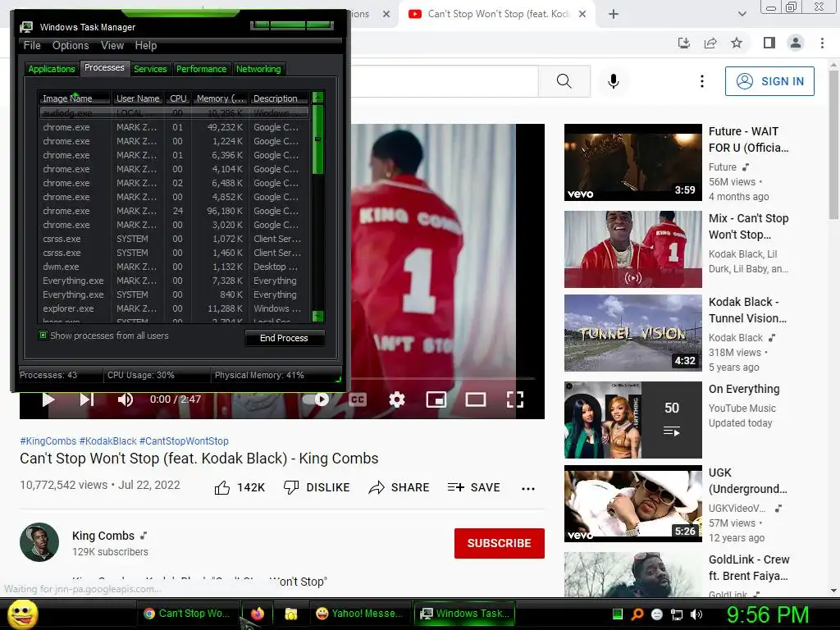Click the smiley Start button

[23, 614]
